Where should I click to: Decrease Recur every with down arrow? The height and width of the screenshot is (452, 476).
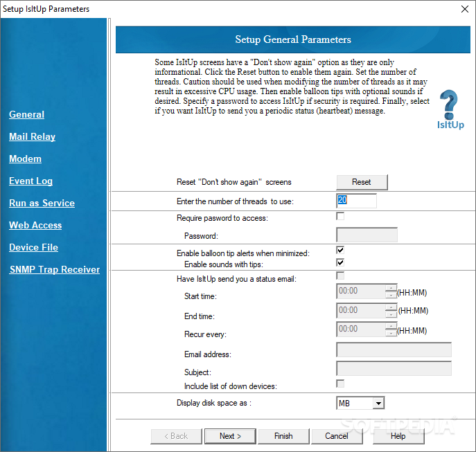pyautogui.click(x=391, y=333)
